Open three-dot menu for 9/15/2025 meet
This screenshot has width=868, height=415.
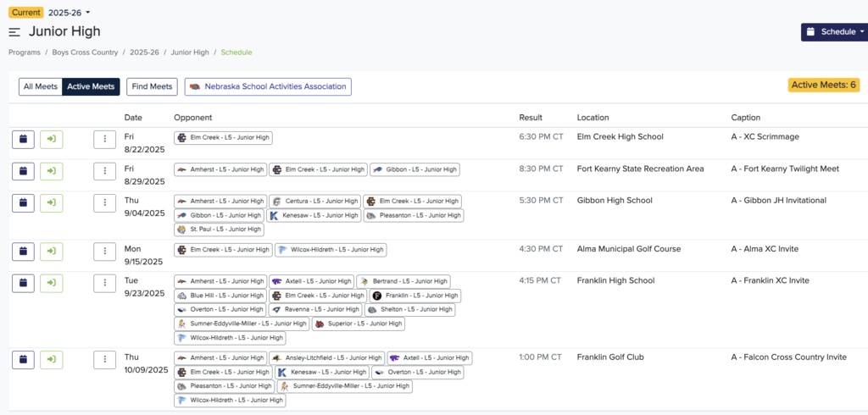pos(104,252)
